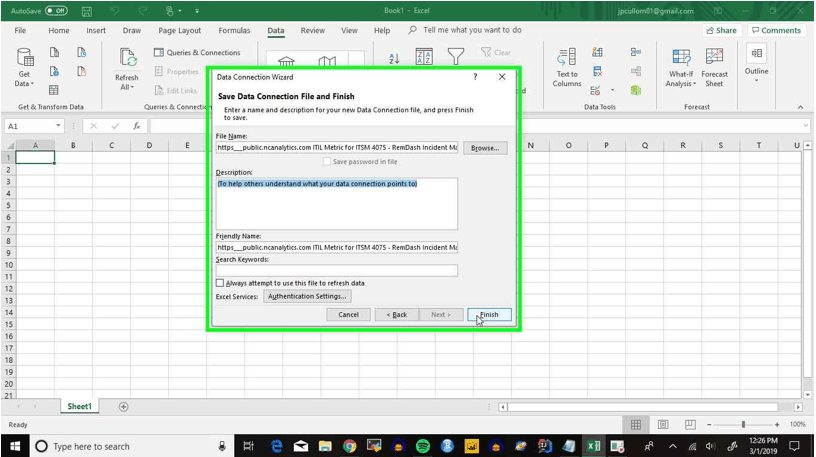Click the Consolidate icon
Image resolution: width=816 pixels, height=457 pixels.
(x=635, y=52)
